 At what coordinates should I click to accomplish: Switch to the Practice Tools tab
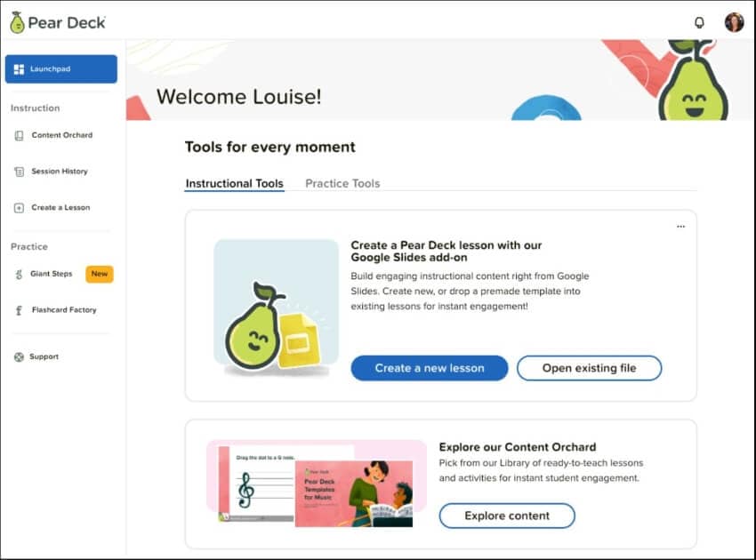click(342, 184)
